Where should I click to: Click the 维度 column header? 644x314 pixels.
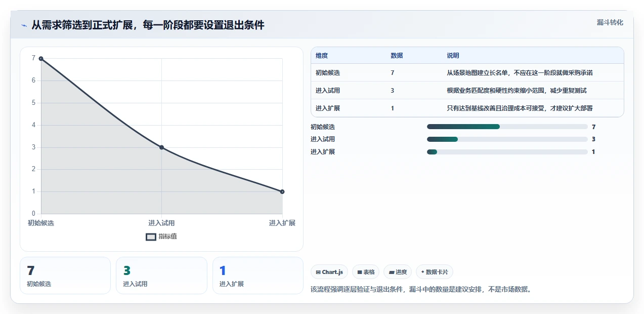(x=322, y=56)
